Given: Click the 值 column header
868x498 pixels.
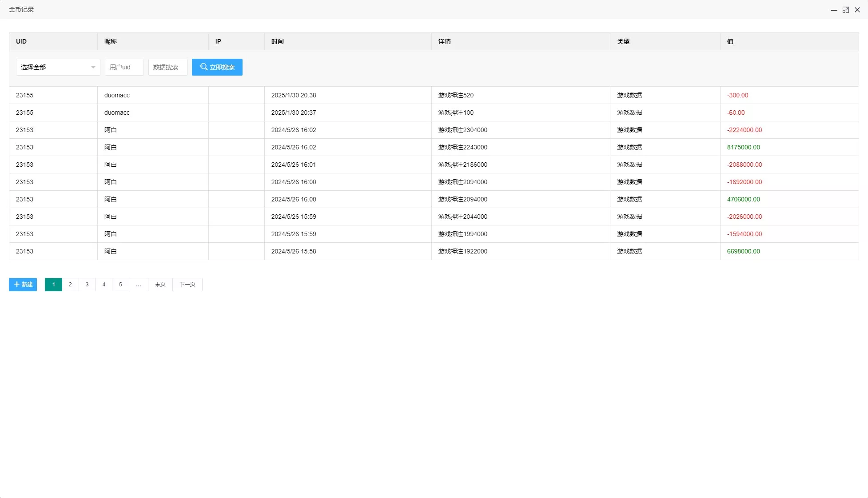Looking at the screenshot, I should coord(730,41).
